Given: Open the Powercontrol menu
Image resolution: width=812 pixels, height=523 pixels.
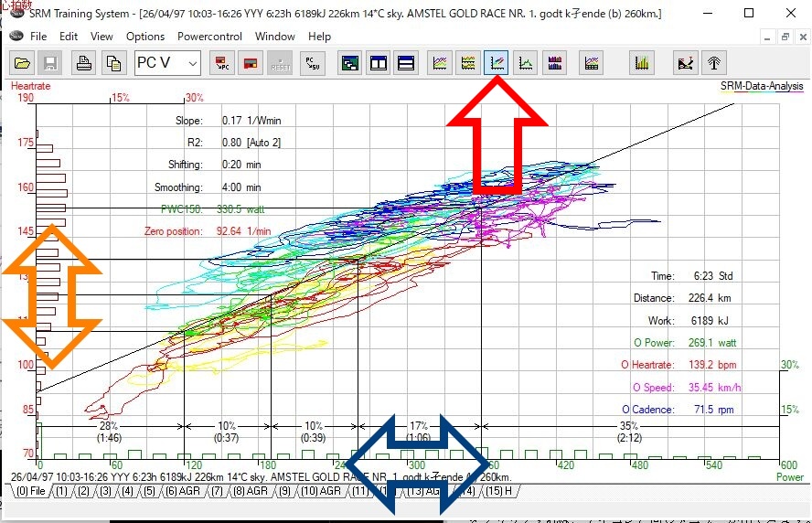Looking at the screenshot, I should pyautogui.click(x=209, y=37).
